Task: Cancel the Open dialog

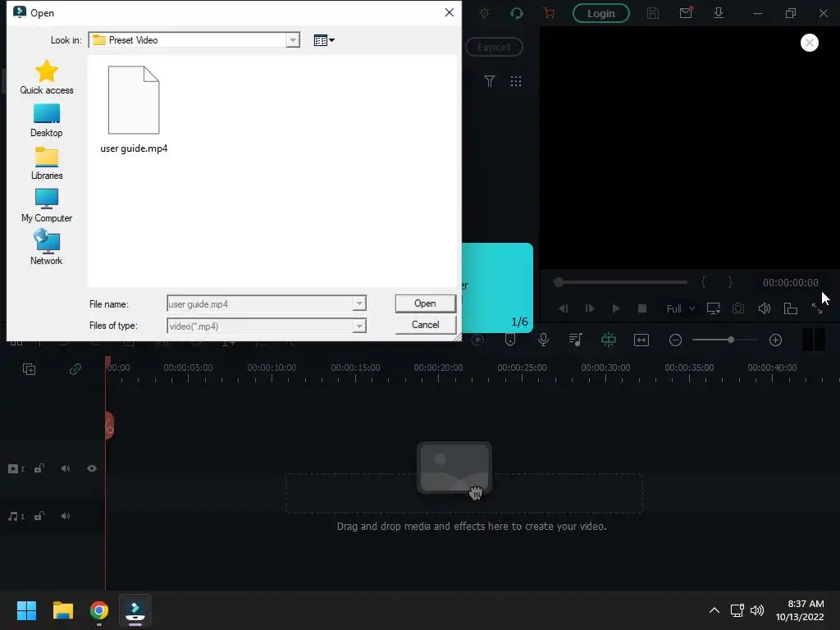Action: coord(426,325)
